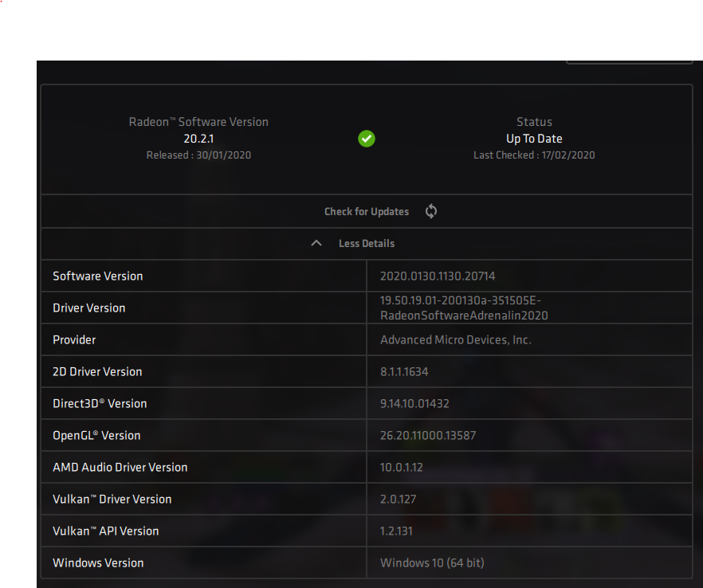
Task: Select the value 2020.0130.1130.20714
Action: (438, 276)
